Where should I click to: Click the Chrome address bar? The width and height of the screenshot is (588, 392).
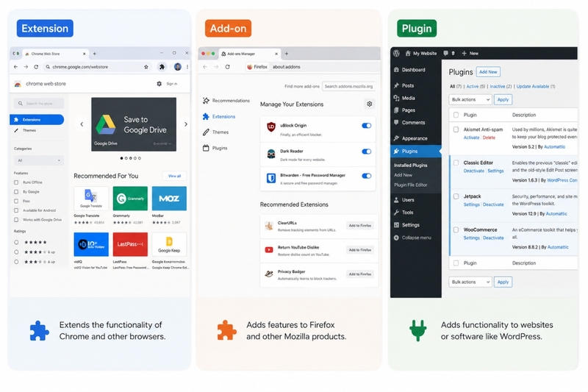pos(98,67)
